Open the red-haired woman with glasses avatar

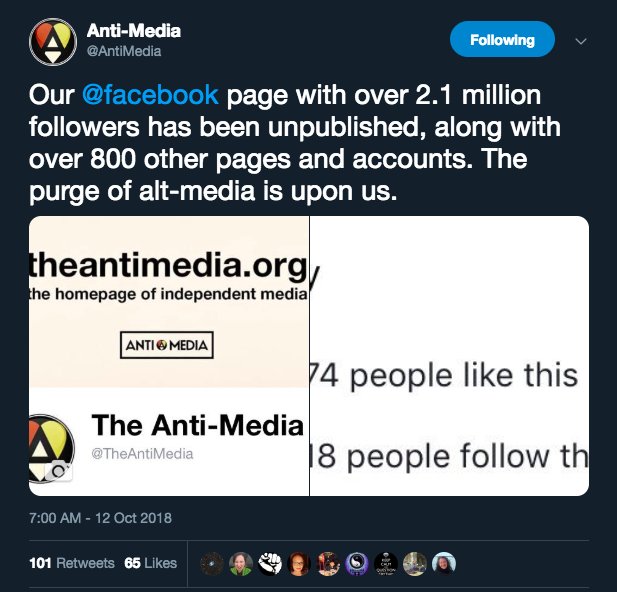(299, 563)
